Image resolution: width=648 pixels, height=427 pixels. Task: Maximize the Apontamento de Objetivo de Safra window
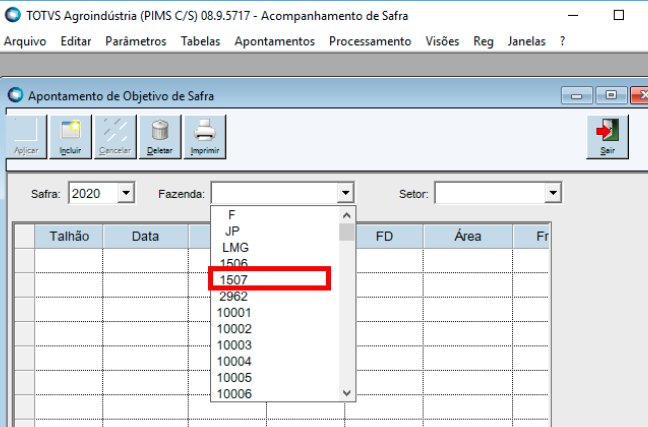coord(611,95)
